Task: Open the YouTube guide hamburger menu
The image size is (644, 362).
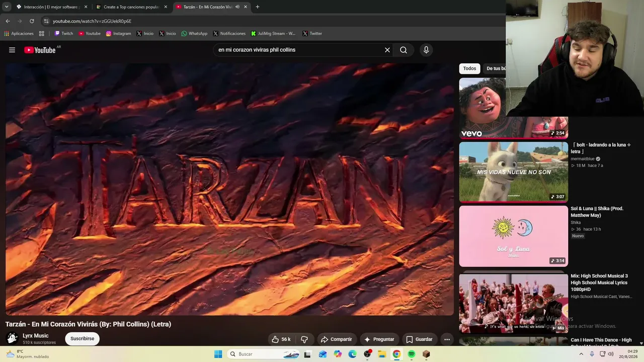Action: pyautogui.click(x=12, y=50)
